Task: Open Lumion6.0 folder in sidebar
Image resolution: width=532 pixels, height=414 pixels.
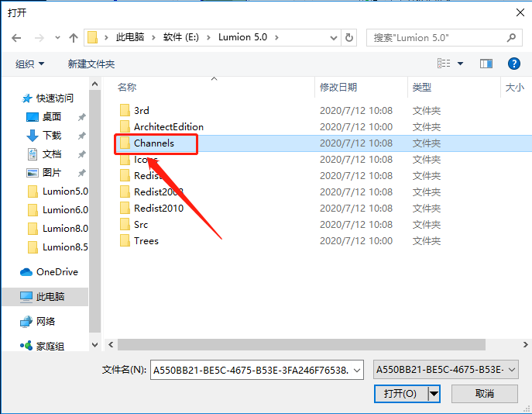Action: coord(57,210)
